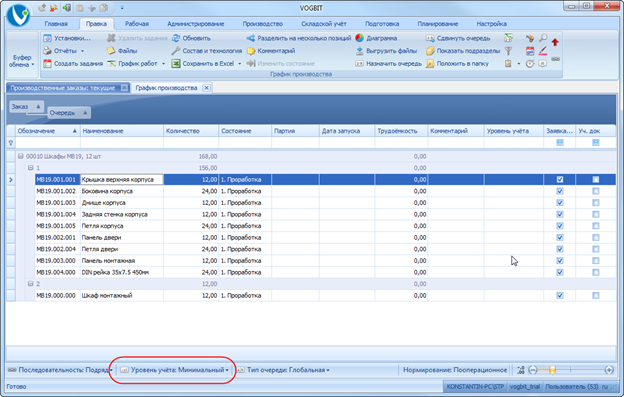Click Положить в папку button
Screen dimensions: 624x397
[x=457, y=64]
